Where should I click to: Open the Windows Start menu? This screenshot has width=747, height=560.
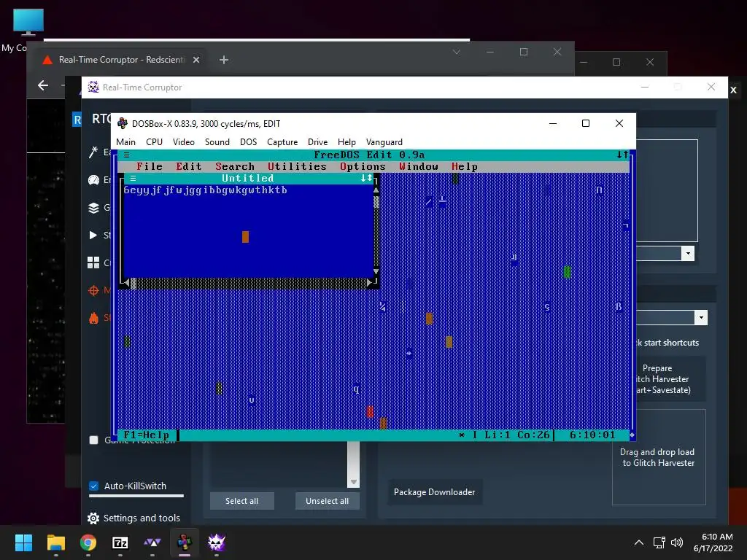coord(23,542)
